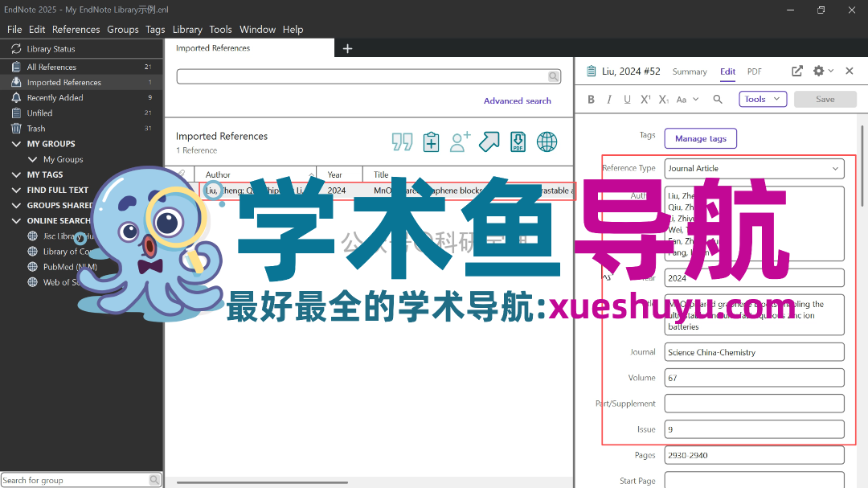Click the Save button
Screen dimensions: 868x488
[x=825, y=99]
